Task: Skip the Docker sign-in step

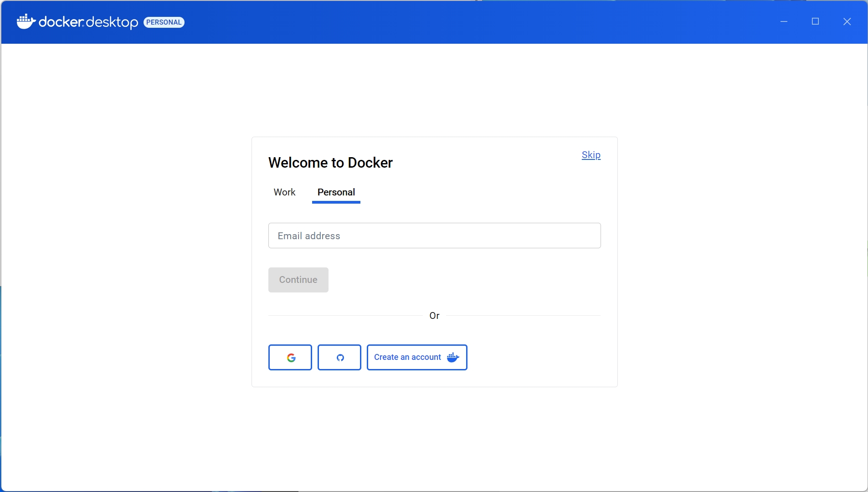Action: (591, 155)
